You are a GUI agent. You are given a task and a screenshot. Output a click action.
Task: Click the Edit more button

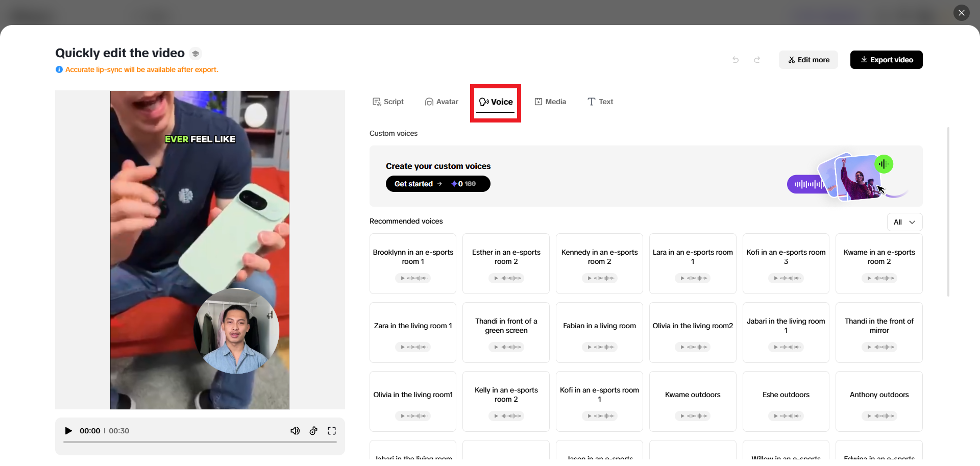(808, 60)
